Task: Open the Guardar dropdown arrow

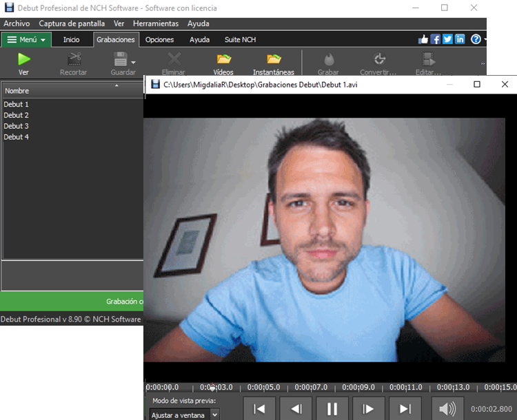Action: tap(133, 62)
